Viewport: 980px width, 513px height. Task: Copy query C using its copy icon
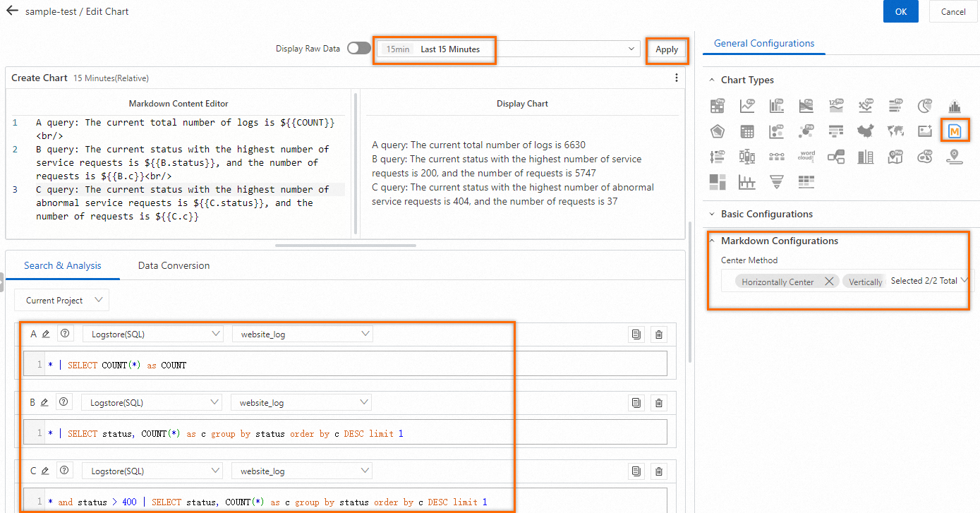click(636, 471)
